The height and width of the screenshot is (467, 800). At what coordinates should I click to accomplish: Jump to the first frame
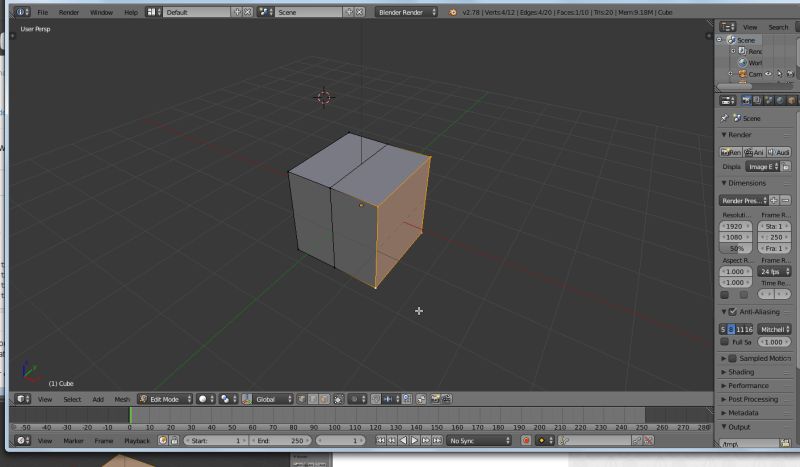(x=381, y=440)
